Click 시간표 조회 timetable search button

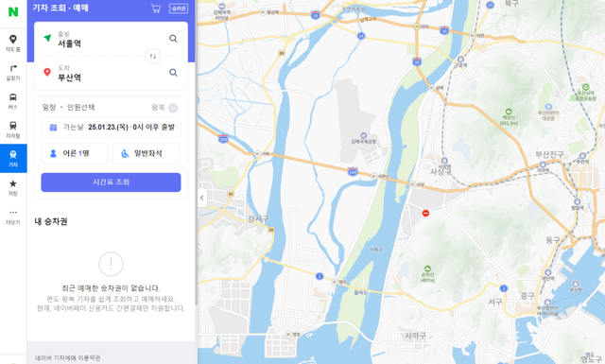point(111,182)
